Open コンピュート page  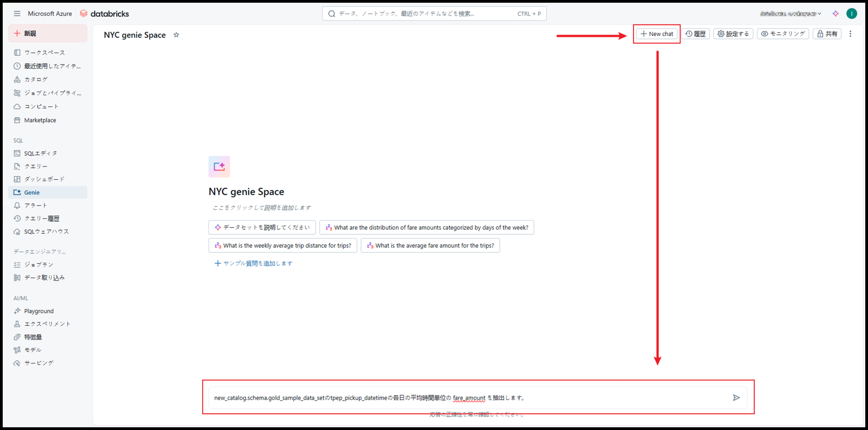(47, 107)
